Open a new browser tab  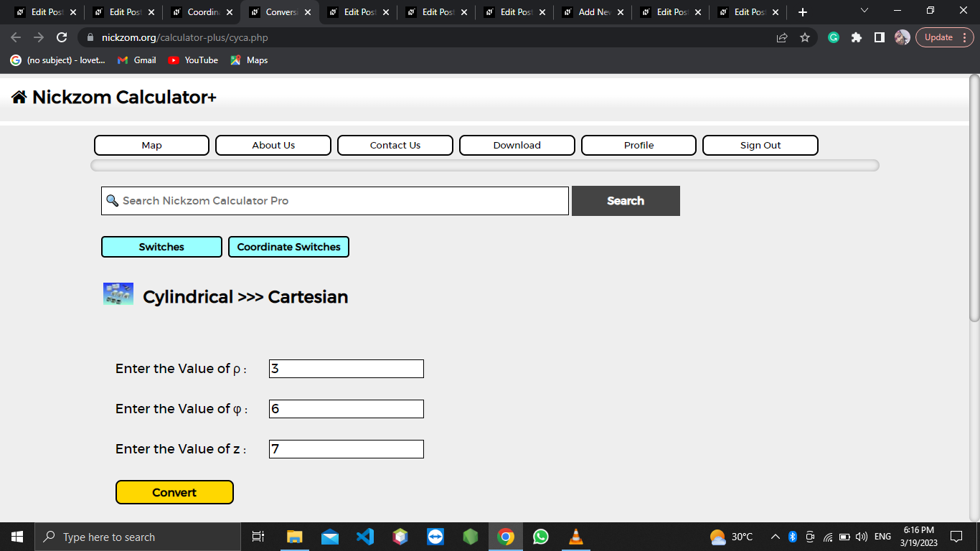pos(803,12)
